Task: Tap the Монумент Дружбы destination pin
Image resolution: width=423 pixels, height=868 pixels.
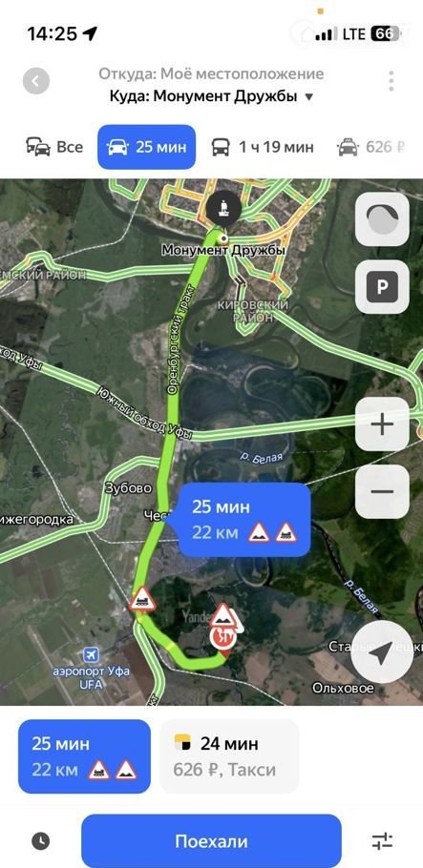Action: click(224, 211)
